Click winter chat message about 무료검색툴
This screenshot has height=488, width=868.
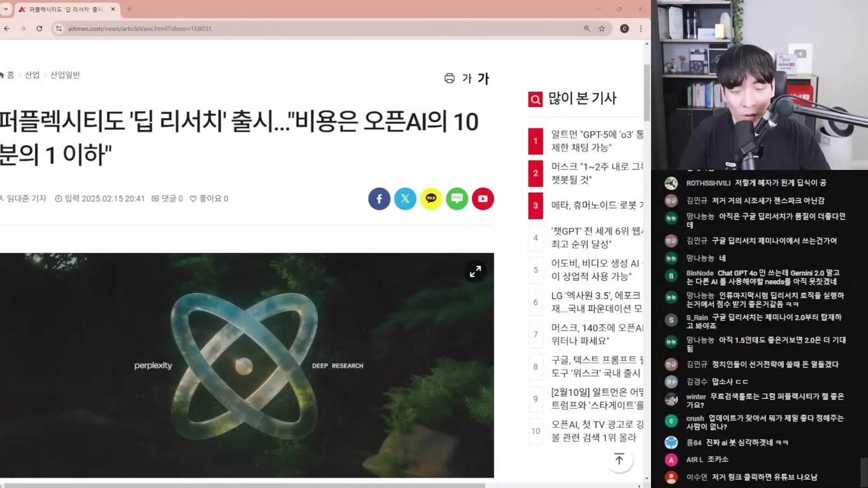coord(766,401)
